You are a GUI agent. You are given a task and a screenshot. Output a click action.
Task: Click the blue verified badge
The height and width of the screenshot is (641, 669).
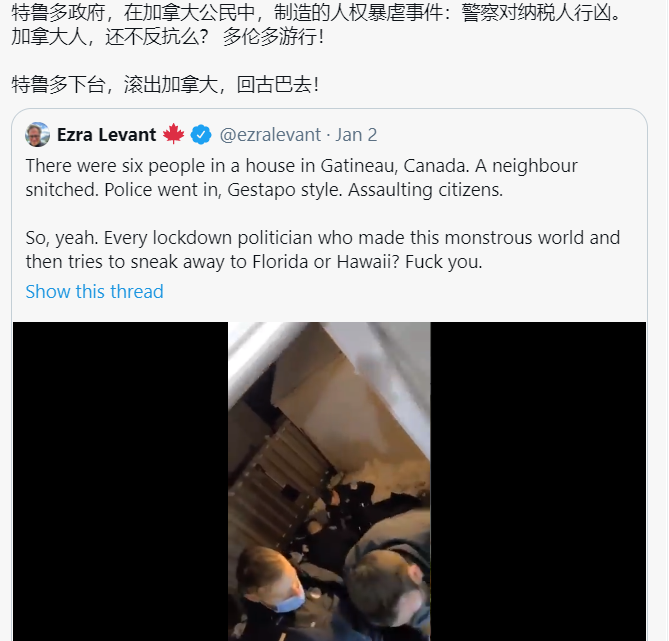201,134
